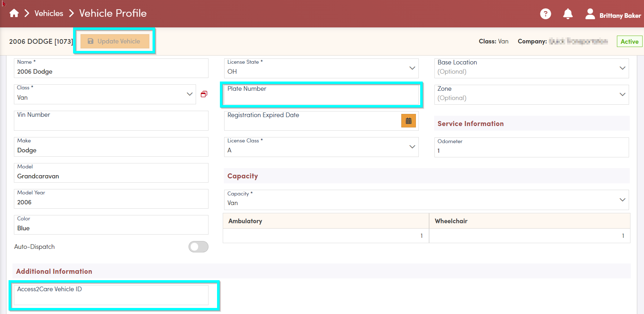Toggle the Auto-Dispatch switch

[x=199, y=247]
